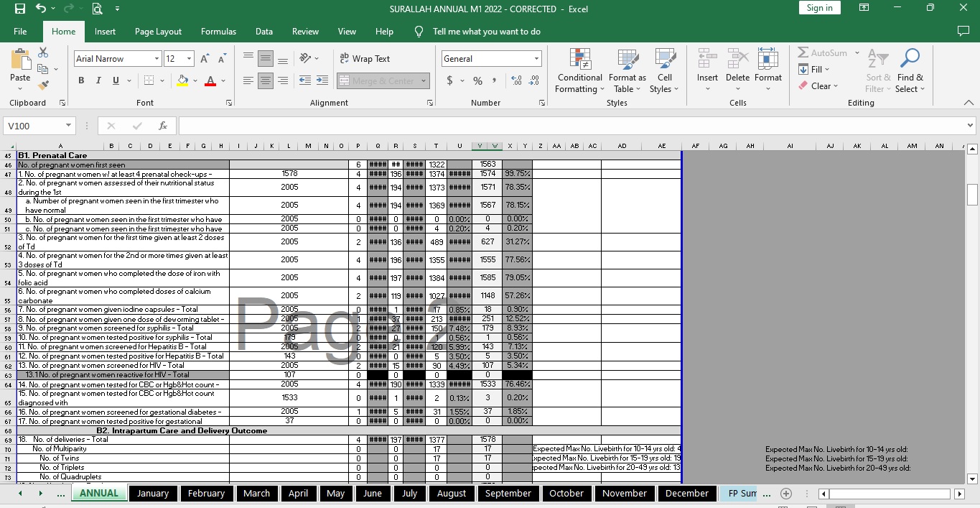980x508 pixels.
Task: Open the ribbon display options icon
Action: (x=864, y=9)
